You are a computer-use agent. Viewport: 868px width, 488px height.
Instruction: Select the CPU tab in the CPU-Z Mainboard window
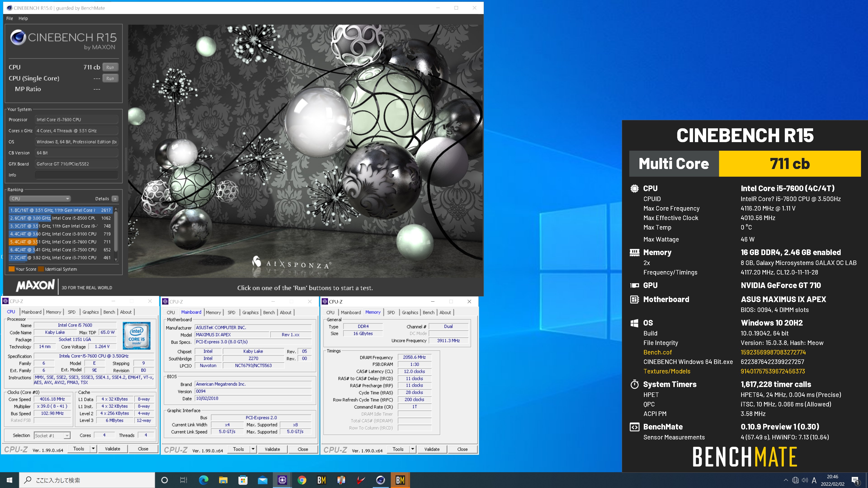(171, 312)
